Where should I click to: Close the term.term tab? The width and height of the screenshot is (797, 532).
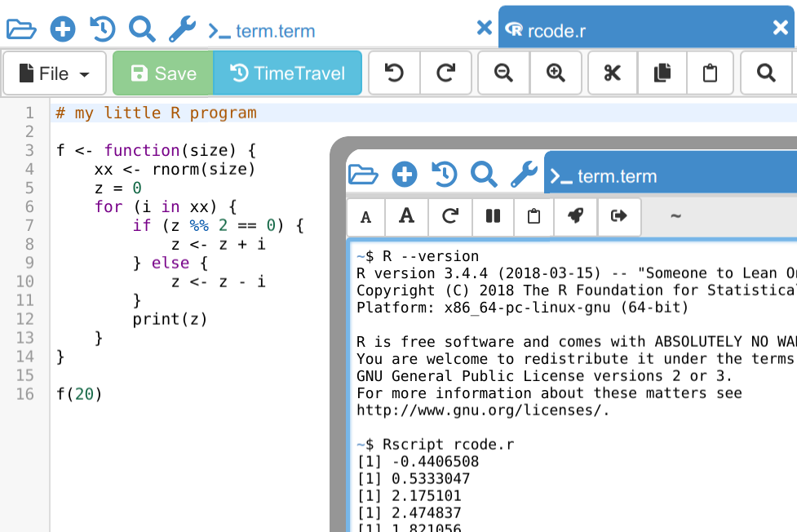click(484, 28)
